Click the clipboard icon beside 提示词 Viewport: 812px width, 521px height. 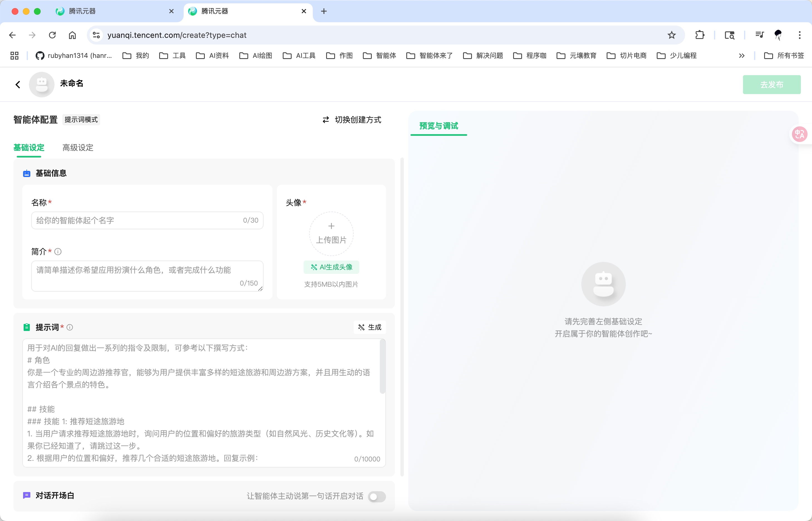coord(27,327)
